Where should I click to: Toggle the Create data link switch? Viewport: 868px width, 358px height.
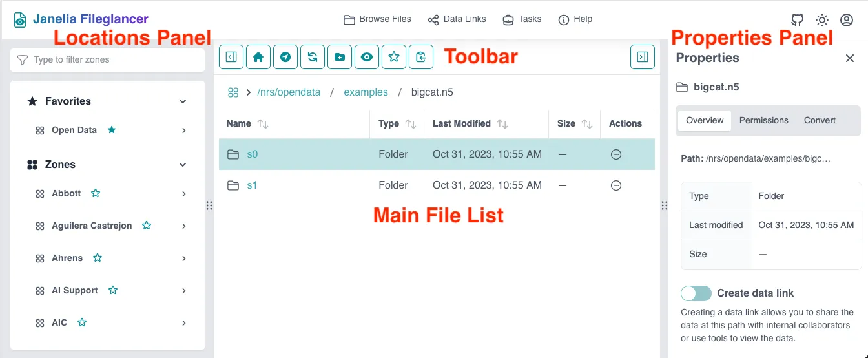point(696,293)
